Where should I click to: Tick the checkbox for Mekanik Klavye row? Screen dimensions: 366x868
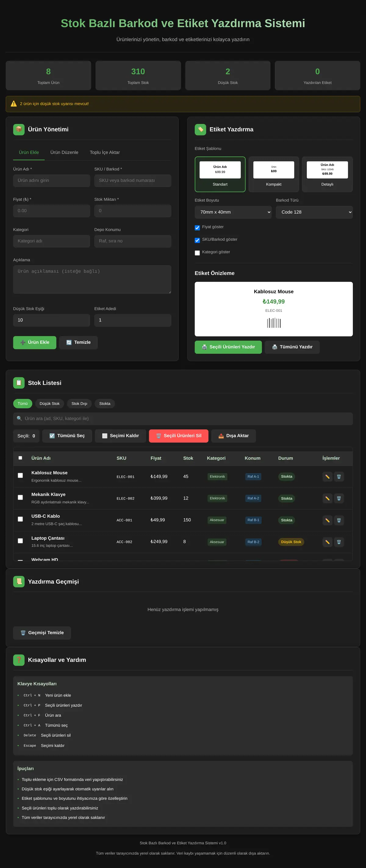coord(20,497)
